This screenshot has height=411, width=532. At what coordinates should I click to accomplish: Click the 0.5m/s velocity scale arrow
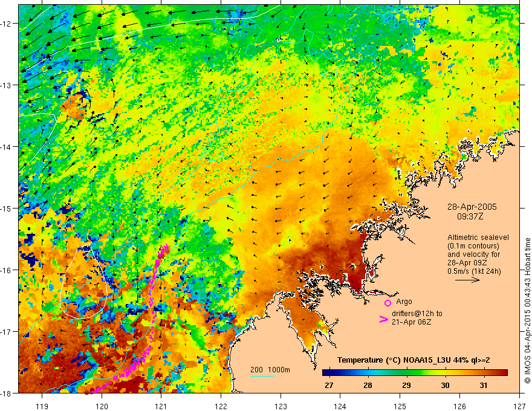pyautogui.click(x=467, y=280)
